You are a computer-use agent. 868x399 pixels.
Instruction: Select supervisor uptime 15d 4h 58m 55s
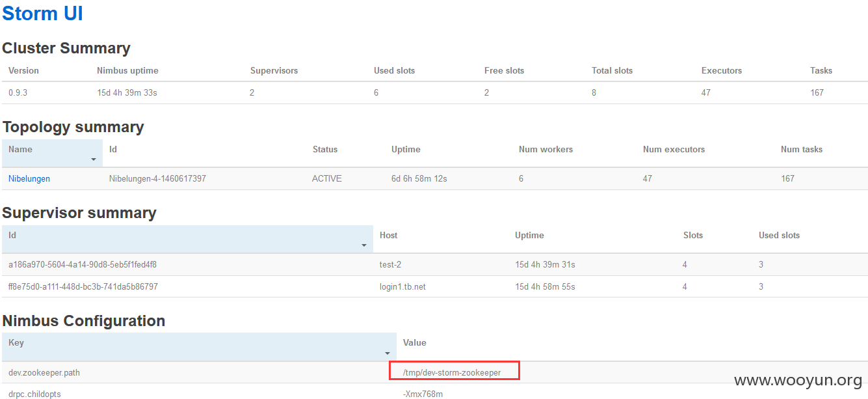click(545, 286)
